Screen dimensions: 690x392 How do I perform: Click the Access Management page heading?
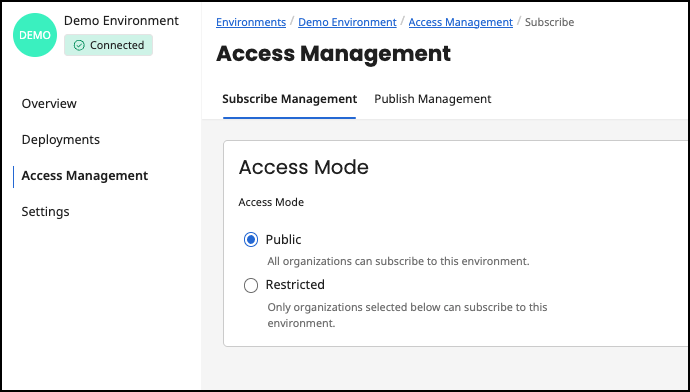(334, 54)
